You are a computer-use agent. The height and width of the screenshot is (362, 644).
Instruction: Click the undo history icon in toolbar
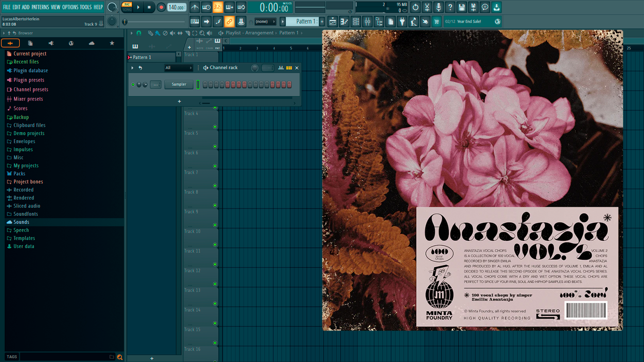tap(415, 7)
